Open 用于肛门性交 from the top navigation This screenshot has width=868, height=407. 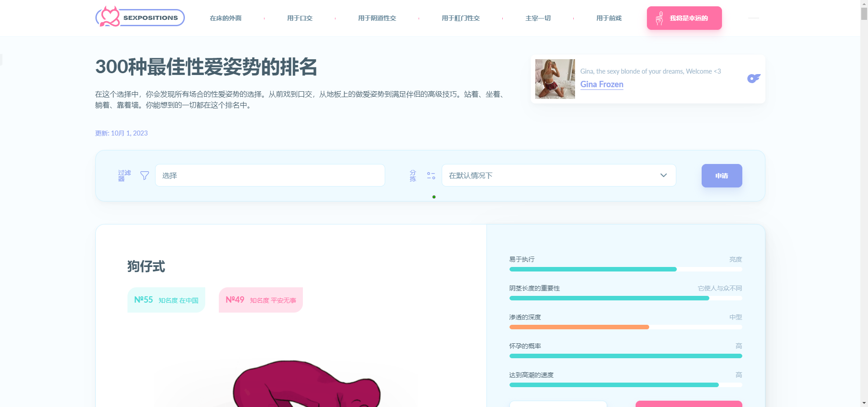point(461,18)
